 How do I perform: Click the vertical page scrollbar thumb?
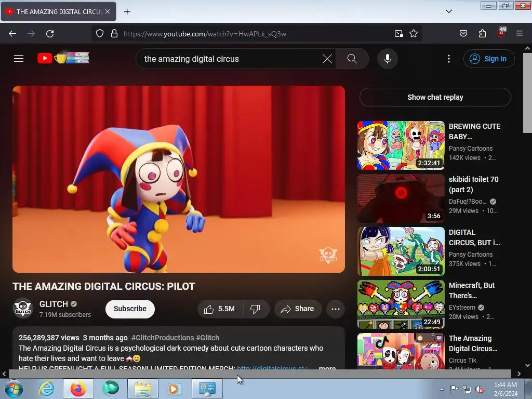click(x=527, y=93)
